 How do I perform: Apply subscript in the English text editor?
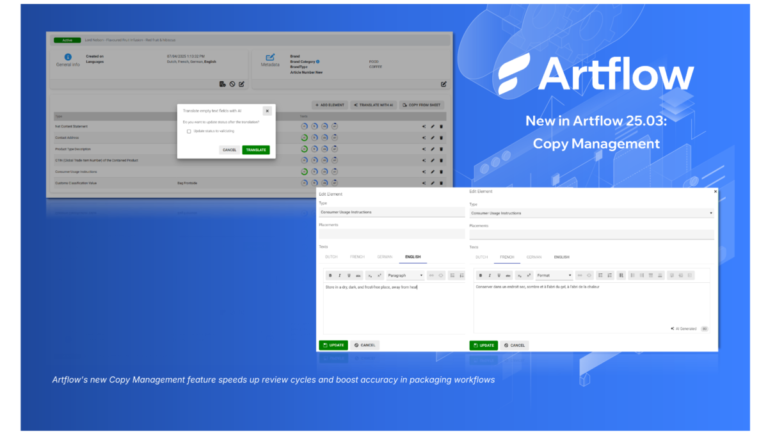tap(370, 276)
